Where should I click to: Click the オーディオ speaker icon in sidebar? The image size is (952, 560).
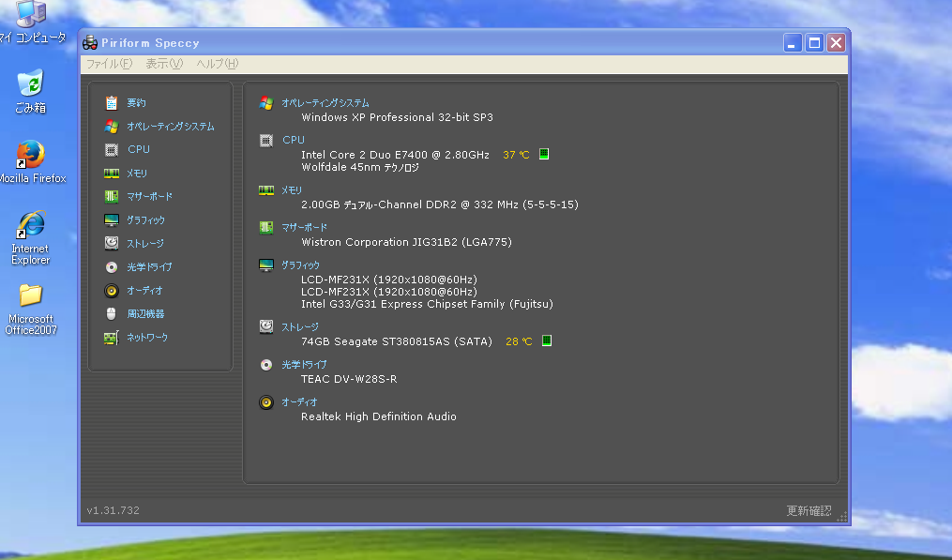click(111, 291)
